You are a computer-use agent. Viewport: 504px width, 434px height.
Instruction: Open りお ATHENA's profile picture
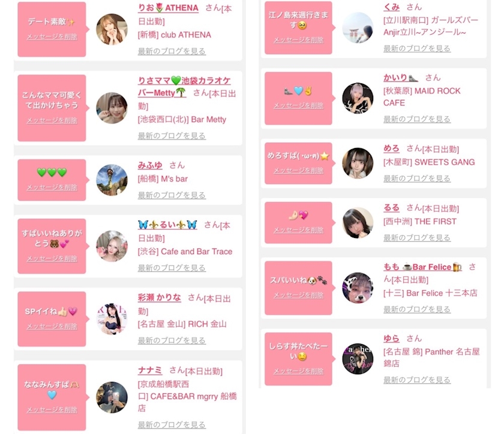(112, 29)
